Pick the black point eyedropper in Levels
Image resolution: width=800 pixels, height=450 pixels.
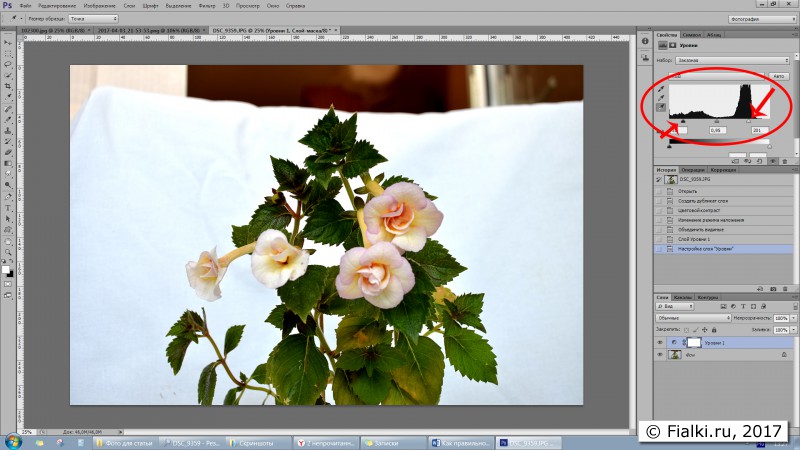coord(661,88)
